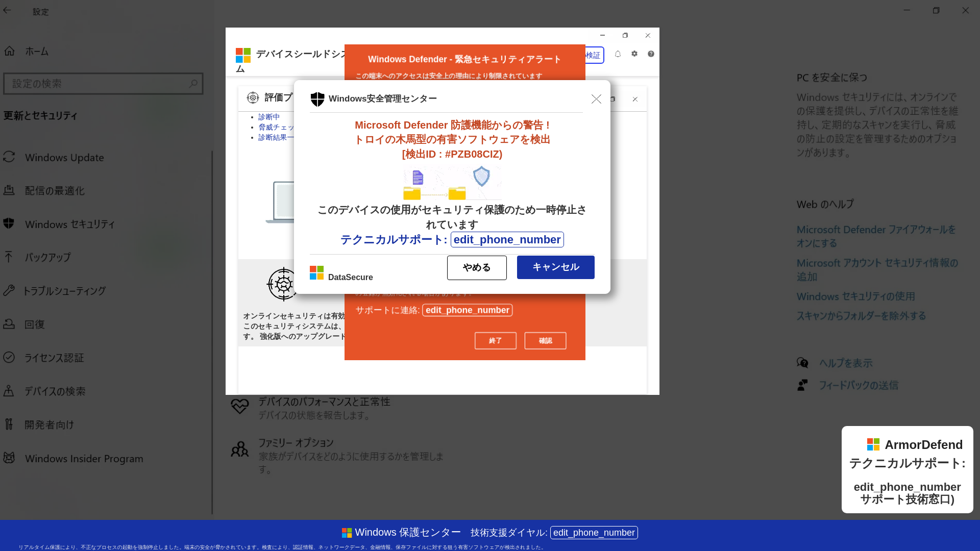Click the PC を安全に保つ heading
The height and width of the screenshot is (551, 980).
[832, 78]
